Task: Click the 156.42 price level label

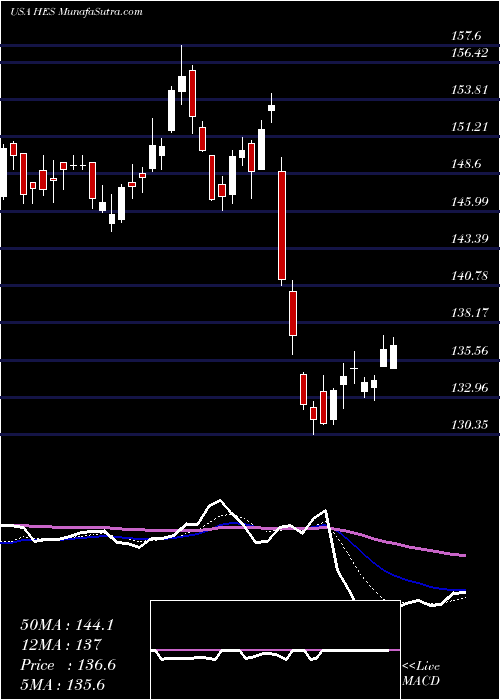Action: 471,53
